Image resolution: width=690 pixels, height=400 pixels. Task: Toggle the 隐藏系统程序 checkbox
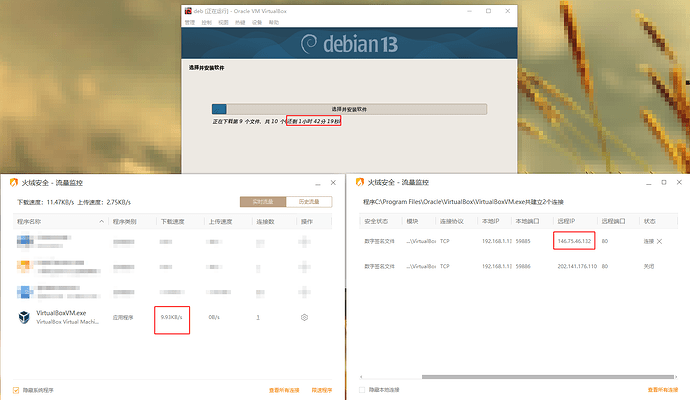pos(16,389)
